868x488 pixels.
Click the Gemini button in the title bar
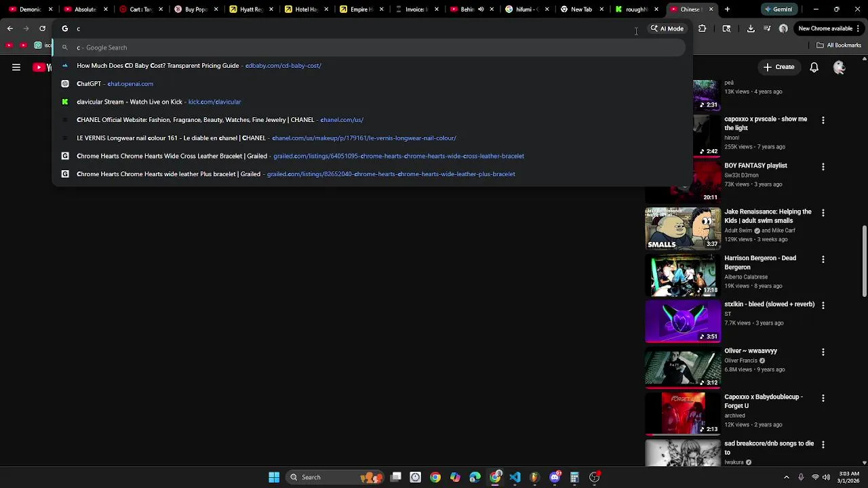pyautogui.click(x=778, y=9)
